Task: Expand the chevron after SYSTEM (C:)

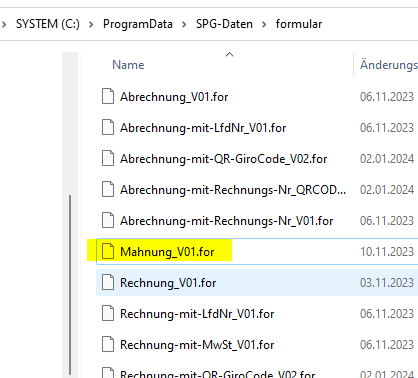Action: (91, 24)
